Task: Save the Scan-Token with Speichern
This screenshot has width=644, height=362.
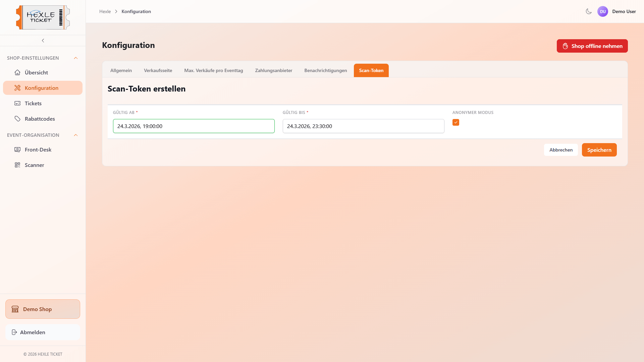Action: coord(599,150)
